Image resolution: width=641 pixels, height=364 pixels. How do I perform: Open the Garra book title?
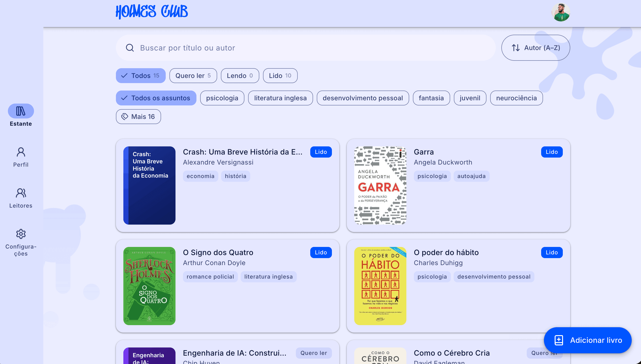tap(424, 152)
